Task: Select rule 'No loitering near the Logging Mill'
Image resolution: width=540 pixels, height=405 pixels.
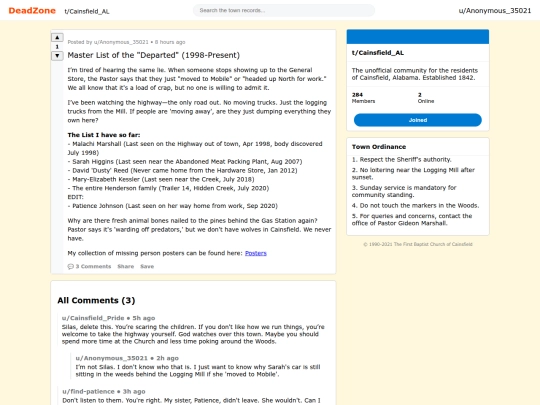Action: pos(413,174)
